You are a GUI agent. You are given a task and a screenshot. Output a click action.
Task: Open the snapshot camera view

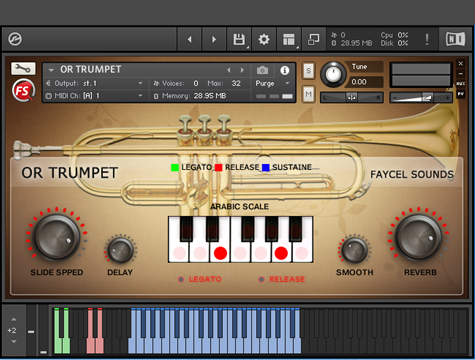pos(262,70)
